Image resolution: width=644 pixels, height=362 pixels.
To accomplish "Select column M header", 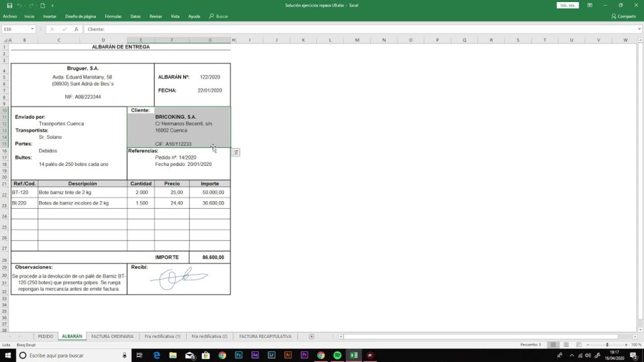I will pos(357,40).
